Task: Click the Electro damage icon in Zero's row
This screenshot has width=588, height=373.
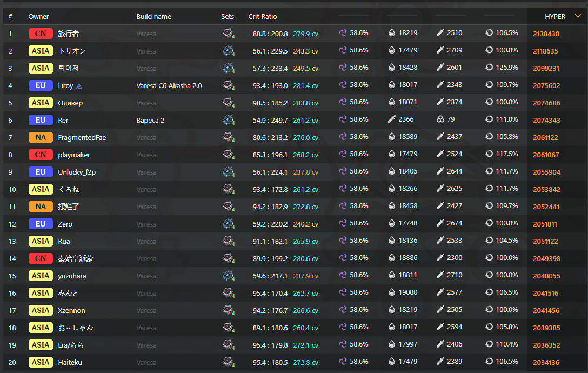Action: pyautogui.click(x=343, y=224)
